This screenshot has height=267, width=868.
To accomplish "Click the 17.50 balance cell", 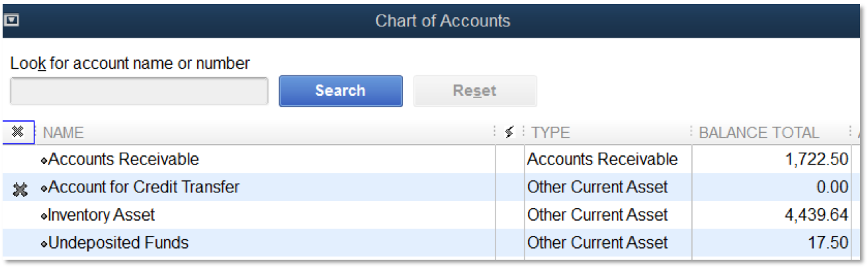I will click(x=827, y=243).
